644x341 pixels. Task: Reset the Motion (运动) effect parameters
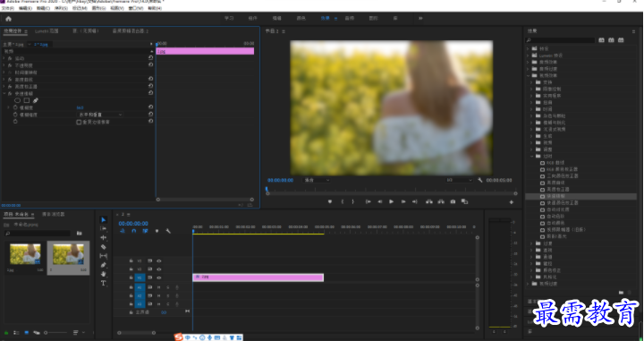151,58
